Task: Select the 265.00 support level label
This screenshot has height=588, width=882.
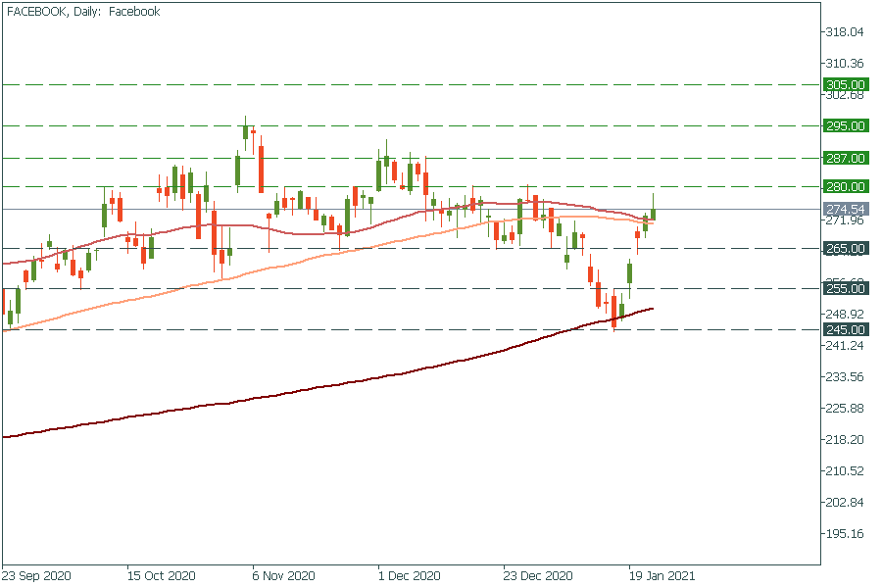Action: pyautogui.click(x=845, y=248)
